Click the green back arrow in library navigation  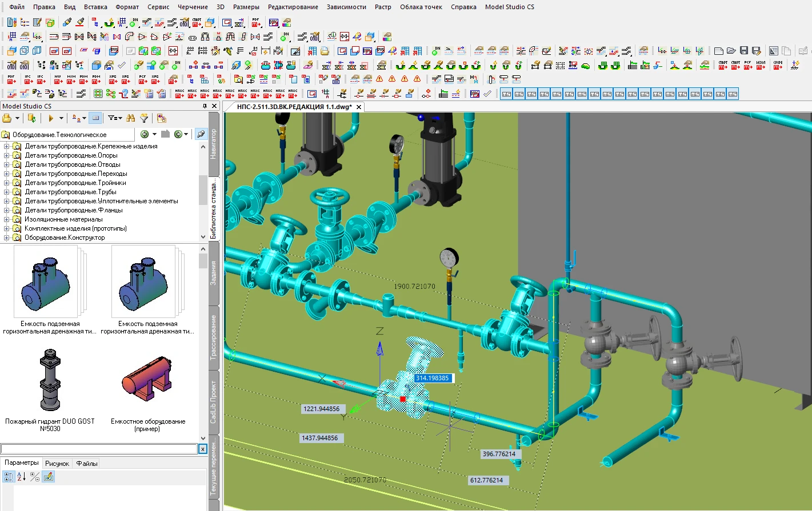pos(145,134)
